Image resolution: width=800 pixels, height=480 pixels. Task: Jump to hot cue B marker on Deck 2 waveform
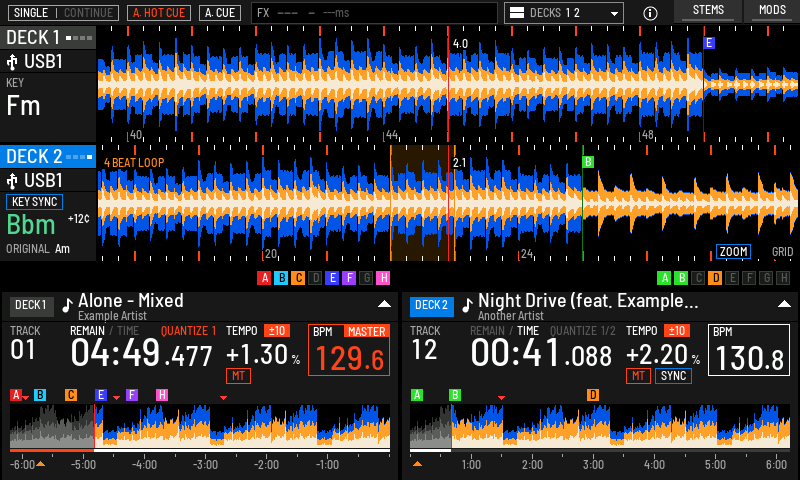coord(588,162)
